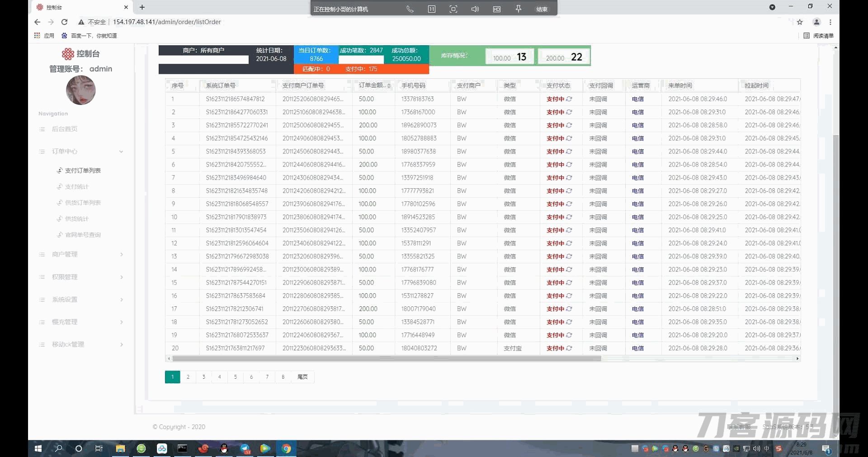Image resolution: width=868 pixels, height=457 pixels.
Task: Click the fullscreen icon in remote control bar
Action: [x=453, y=9]
